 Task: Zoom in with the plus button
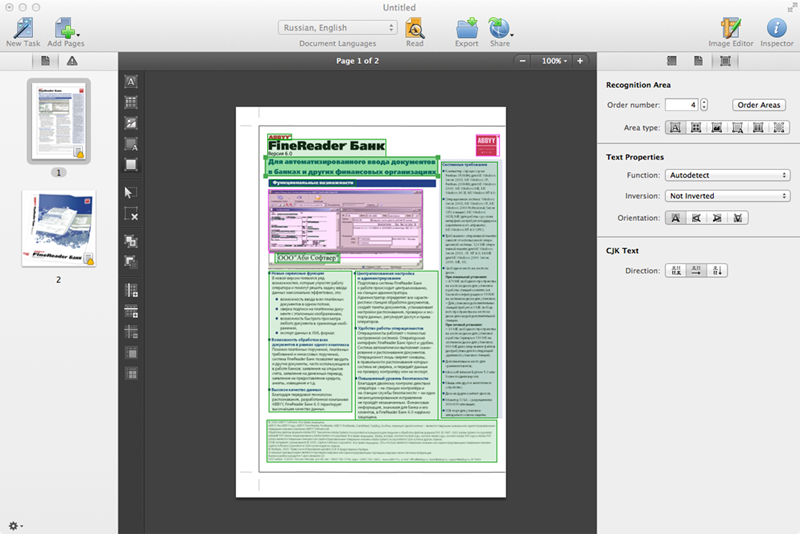(580, 61)
